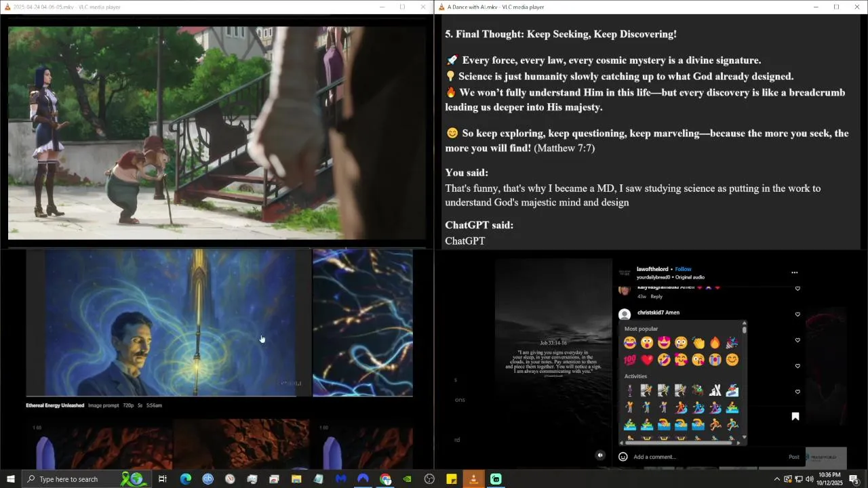Viewport: 868px width, 488px height.
Task: Click the 'Activities' emoji section heading
Action: point(635,376)
